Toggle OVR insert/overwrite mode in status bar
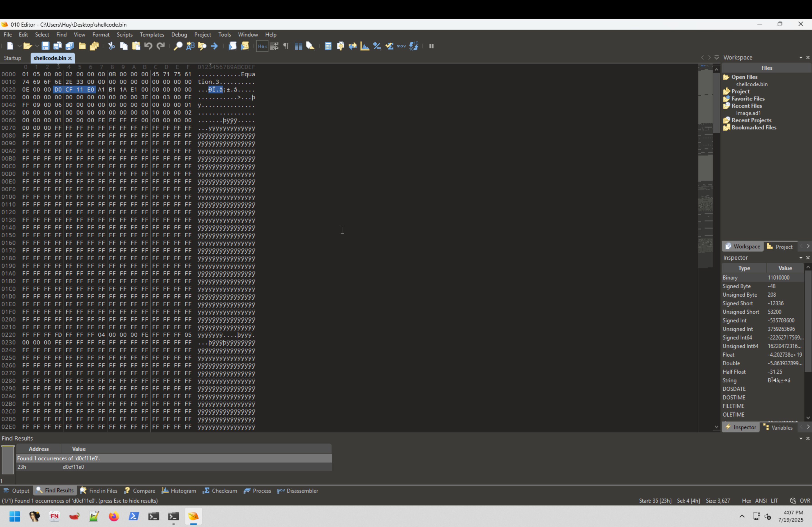 click(805, 501)
